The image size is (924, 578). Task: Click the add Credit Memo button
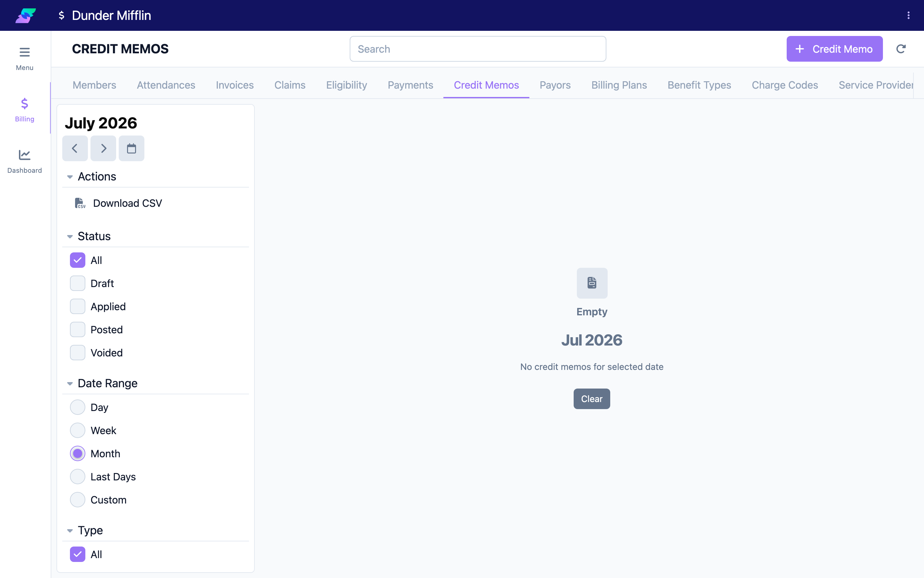click(834, 49)
